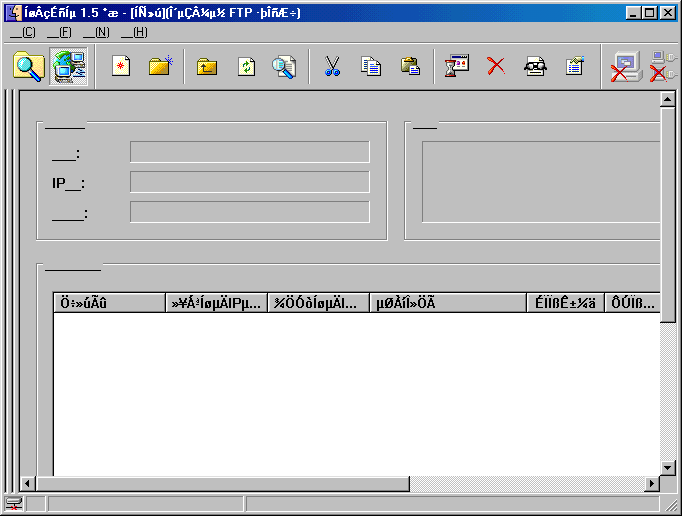682x516 pixels.
Task: Click the green refresh page icon
Action: [x=246, y=67]
